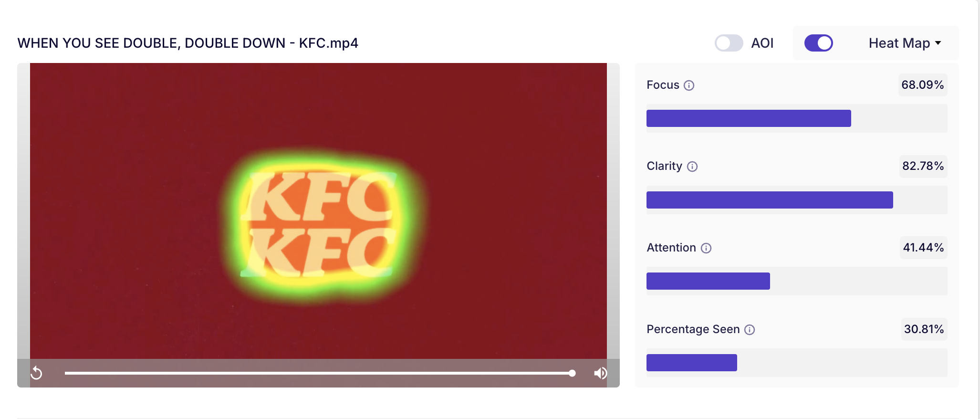Click the video file title text
The height and width of the screenshot is (419, 980).
(188, 43)
